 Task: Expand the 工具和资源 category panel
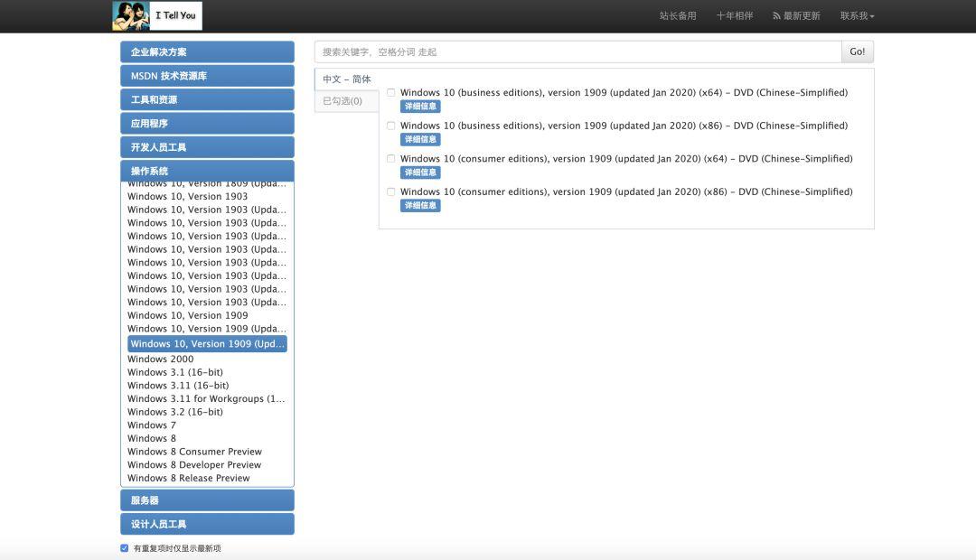[x=207, y=99]
